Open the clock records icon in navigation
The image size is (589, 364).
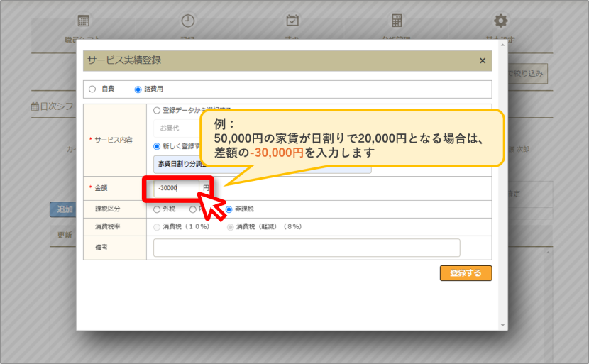pos(188,21)
